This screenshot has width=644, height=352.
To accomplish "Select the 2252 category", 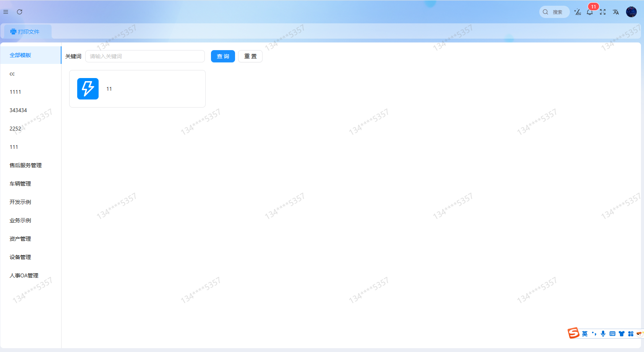I will 31,129.
